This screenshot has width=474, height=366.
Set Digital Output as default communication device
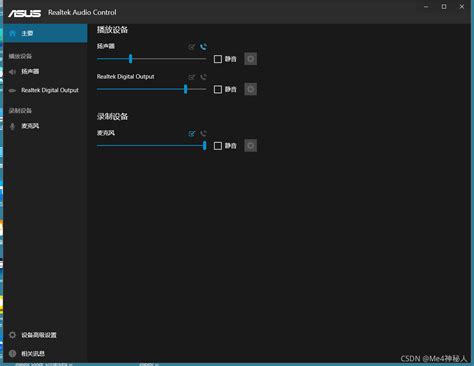[x=203, y=77]
